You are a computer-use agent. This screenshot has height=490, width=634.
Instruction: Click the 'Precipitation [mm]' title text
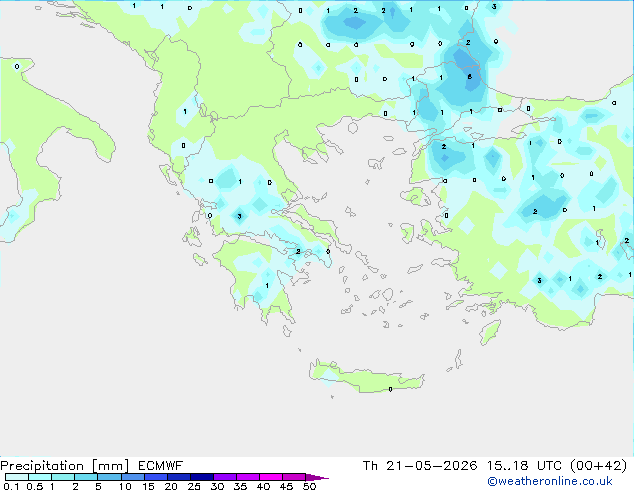coord(64,466)
